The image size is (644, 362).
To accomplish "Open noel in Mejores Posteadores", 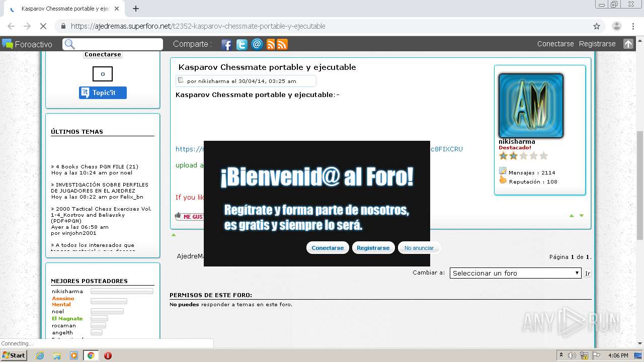I will pos(58,311).
